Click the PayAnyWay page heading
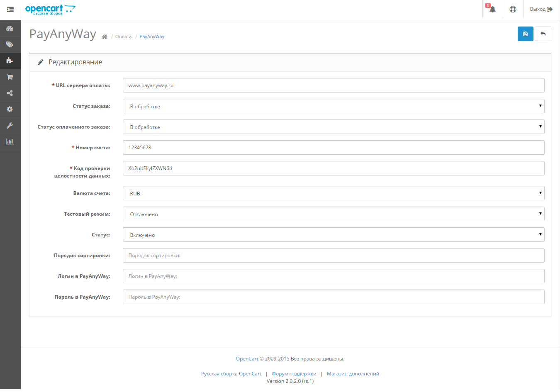Screen dimensions: 560x392 tap(63, 34)
